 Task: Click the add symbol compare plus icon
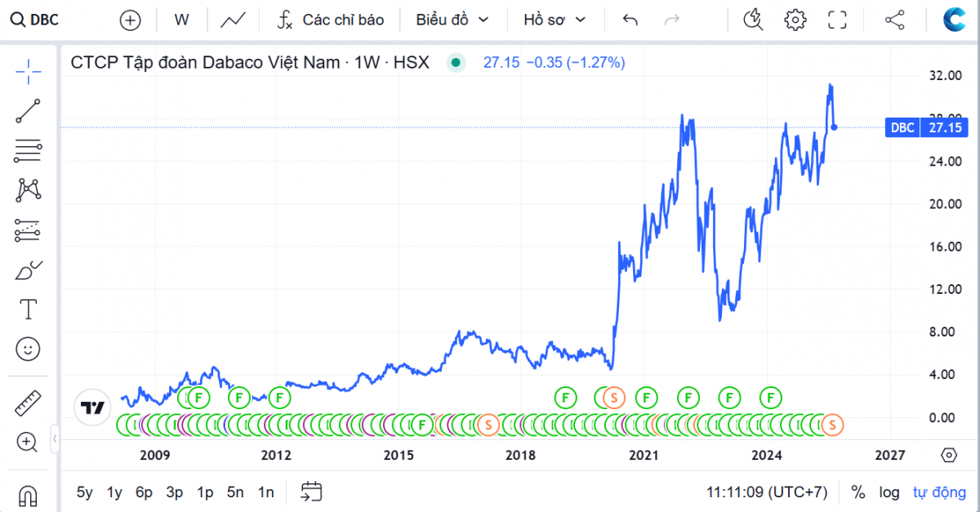pos(130,20)
